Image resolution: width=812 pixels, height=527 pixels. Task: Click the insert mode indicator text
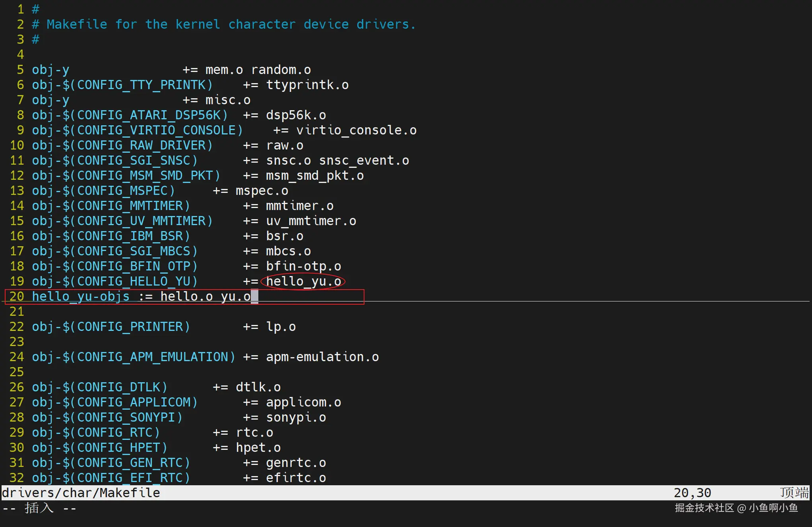39,508
